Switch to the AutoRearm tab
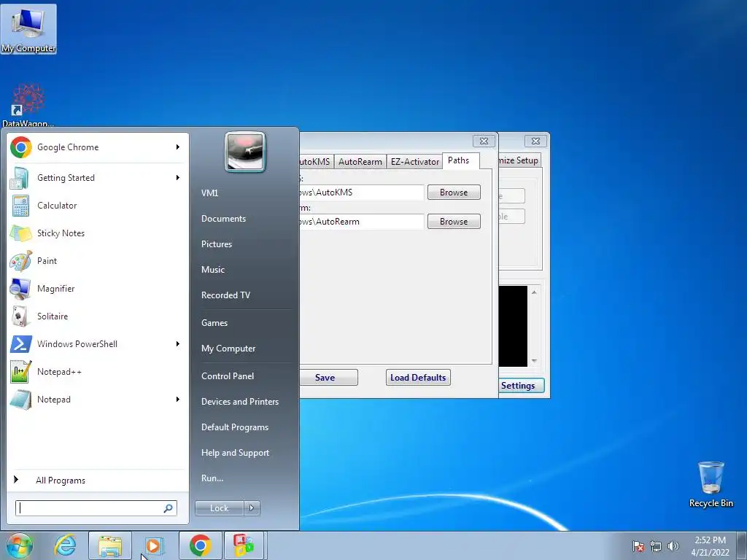Screen dimensions: 747x560 pos(360,161)
